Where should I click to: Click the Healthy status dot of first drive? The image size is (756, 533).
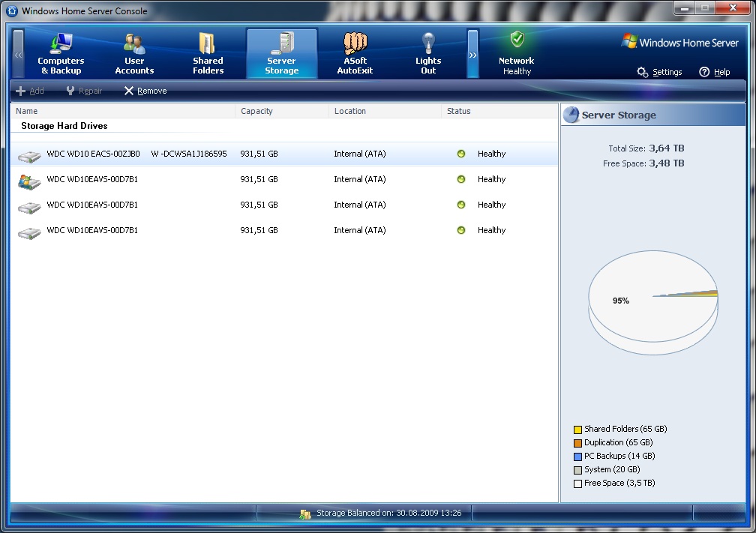coord(461,154)
